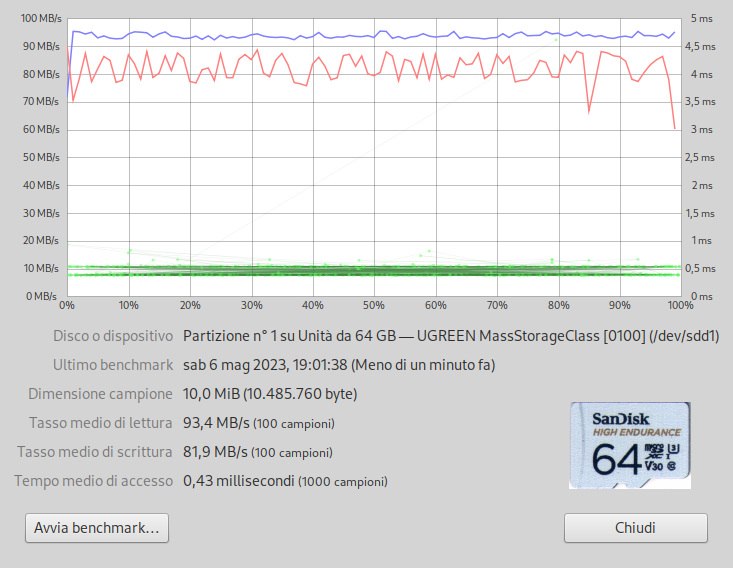This screenshot has width=733, height=568.
Task: Click the 50% marker on the horizontal axis
Action: click(374, 305)
